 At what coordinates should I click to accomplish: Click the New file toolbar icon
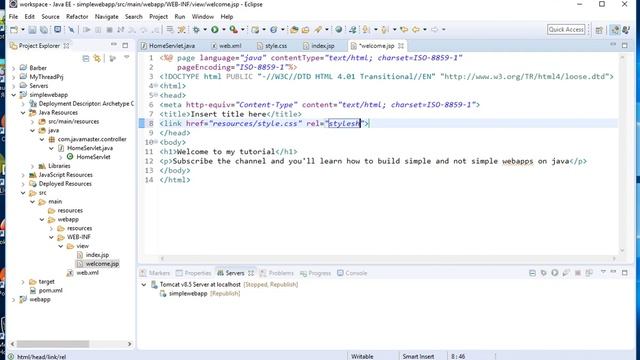click(14, 29)
